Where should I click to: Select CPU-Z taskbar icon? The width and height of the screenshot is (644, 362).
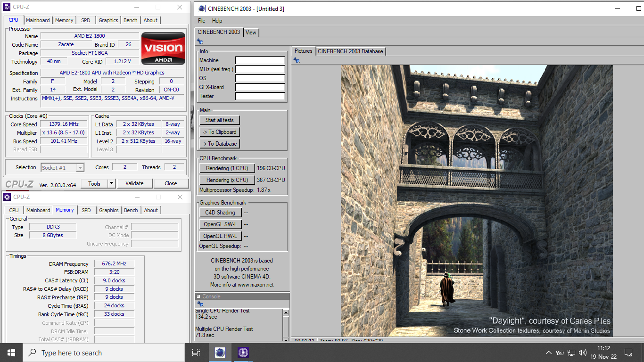click(x=243, y=353)
